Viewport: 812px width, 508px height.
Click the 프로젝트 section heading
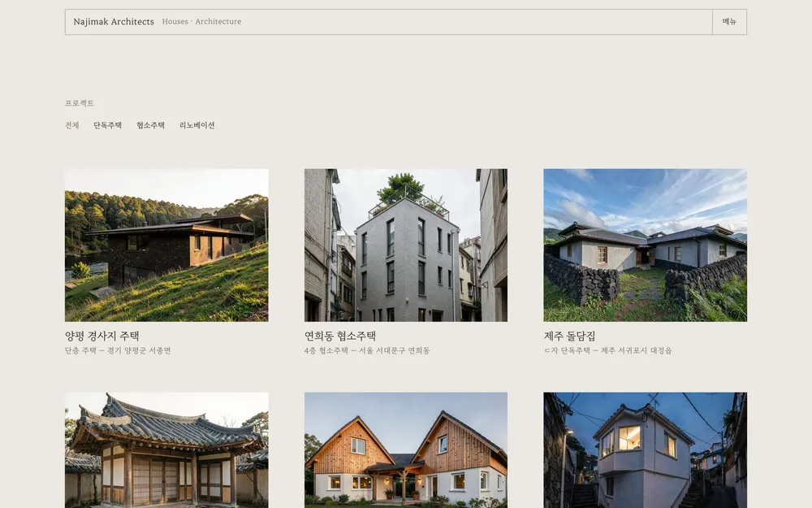point(80,103)
